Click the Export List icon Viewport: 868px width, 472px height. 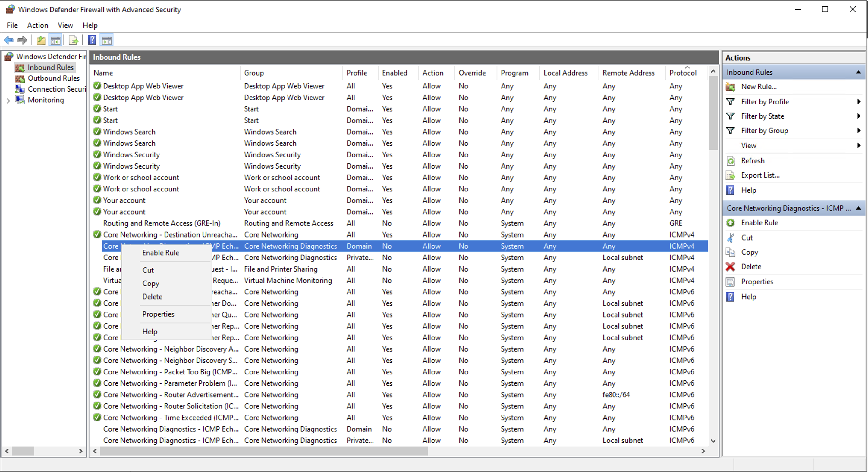tap(73, 39)
